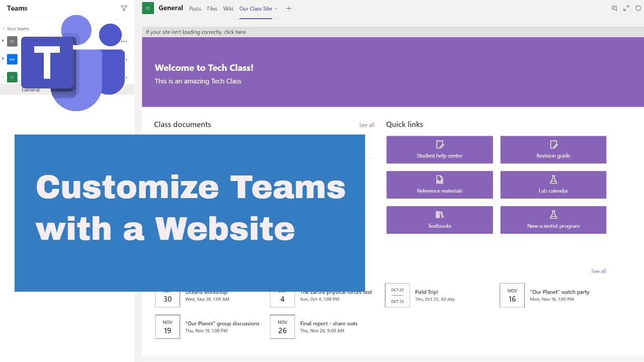Open the Revision guide quick link tile
This screenshot has height=362, width=644.
point(553,150)
